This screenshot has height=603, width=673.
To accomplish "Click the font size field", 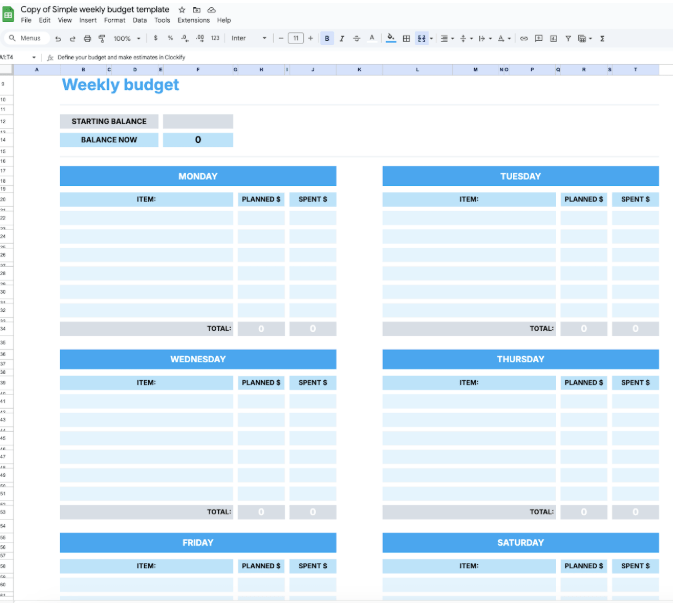I will pos(296,38).
